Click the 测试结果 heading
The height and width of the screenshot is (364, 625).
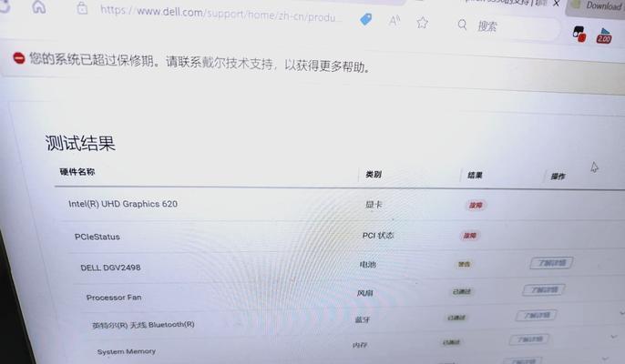80,143
